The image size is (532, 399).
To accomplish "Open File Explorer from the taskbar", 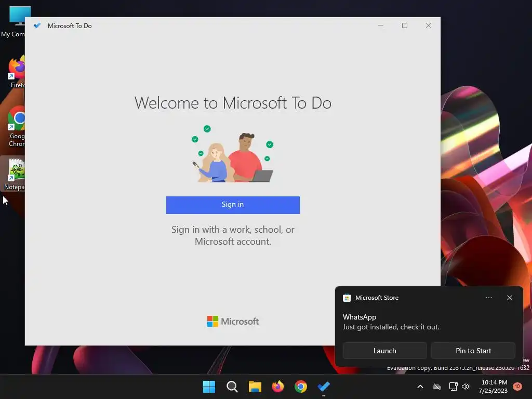I will point(255,387).
